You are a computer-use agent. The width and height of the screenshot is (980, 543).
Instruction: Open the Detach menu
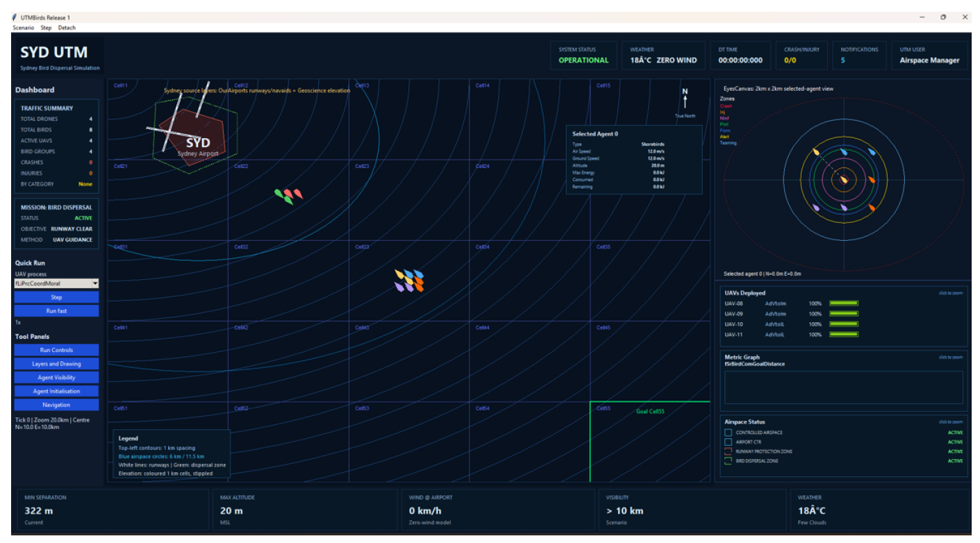[67, 28]
